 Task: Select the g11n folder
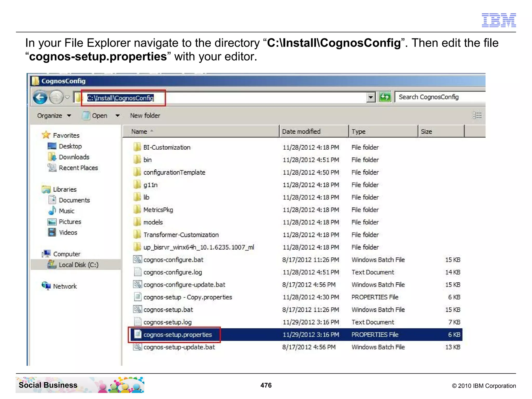coord(150,185)
